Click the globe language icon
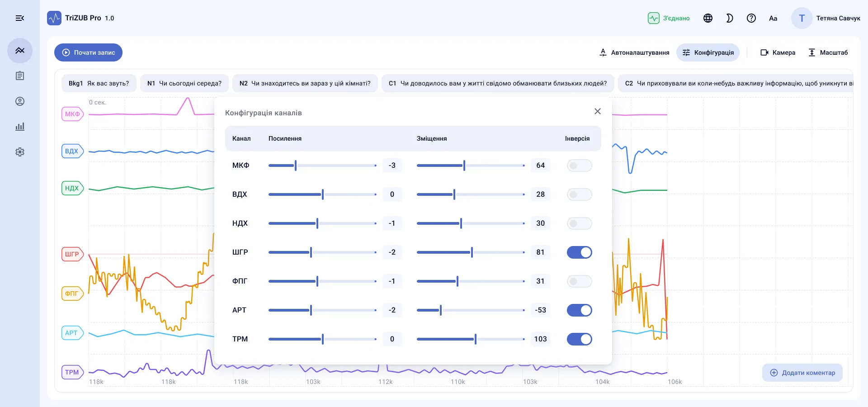868x407 pixels. (708, 18)
